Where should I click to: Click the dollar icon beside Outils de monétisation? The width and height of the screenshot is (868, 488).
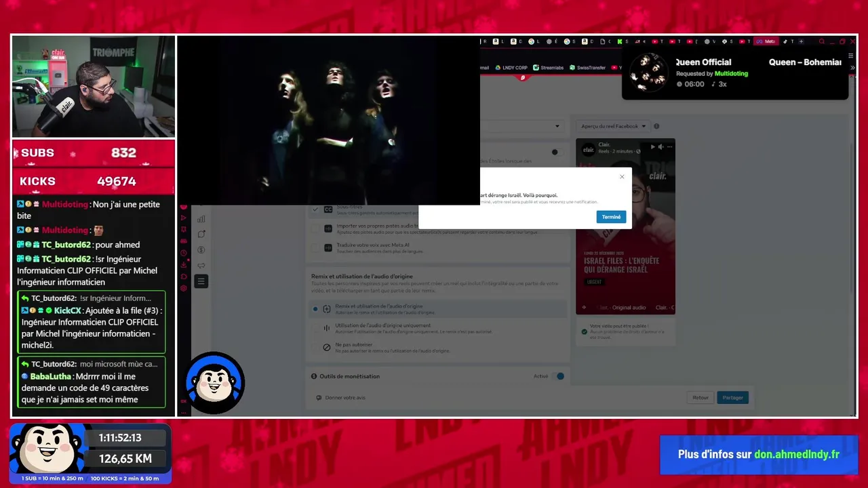point(314,376)
